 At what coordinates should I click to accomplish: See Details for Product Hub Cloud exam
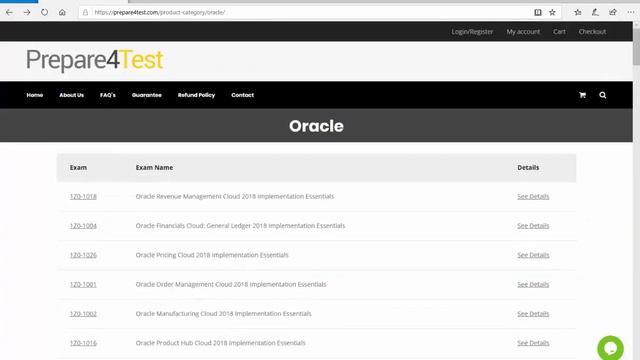533,343
